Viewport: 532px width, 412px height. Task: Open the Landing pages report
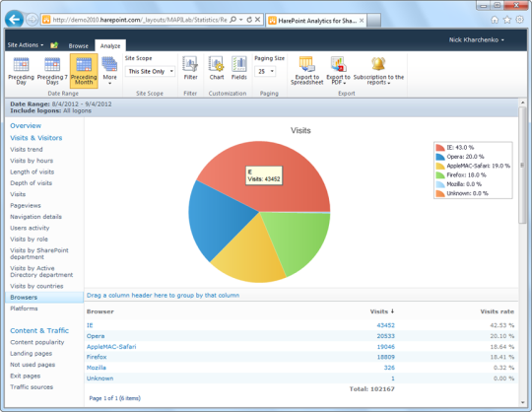click(31, 353)
